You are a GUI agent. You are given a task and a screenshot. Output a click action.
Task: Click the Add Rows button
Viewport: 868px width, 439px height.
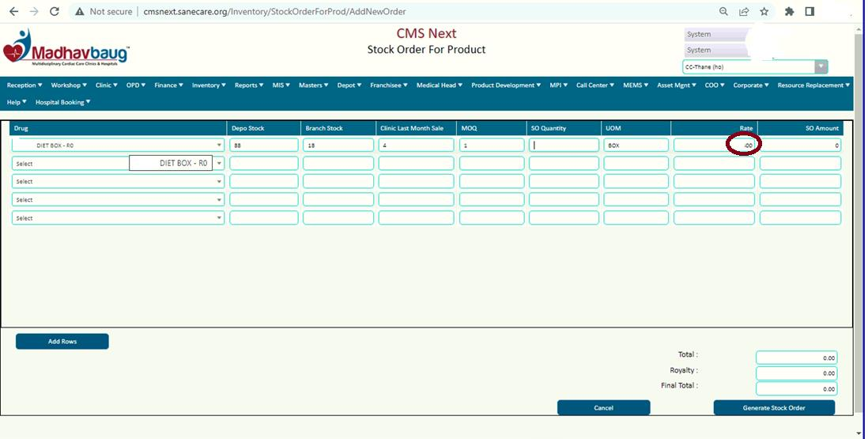[x=62, y=342]
